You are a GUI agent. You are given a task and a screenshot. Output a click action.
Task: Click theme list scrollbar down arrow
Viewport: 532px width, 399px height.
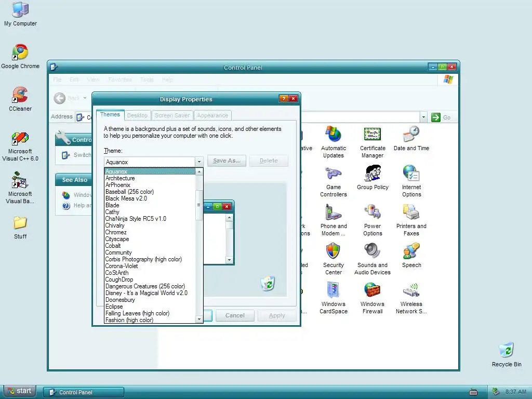199,320
